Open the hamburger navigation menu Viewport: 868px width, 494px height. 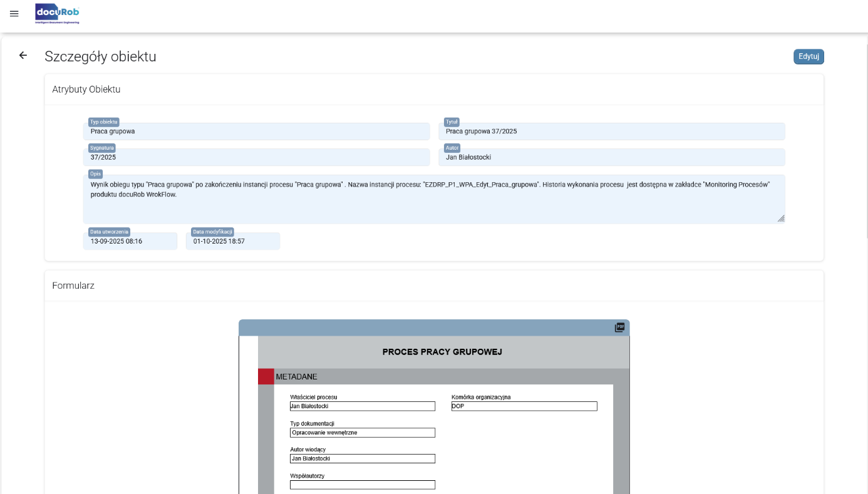tap(14, 14)
